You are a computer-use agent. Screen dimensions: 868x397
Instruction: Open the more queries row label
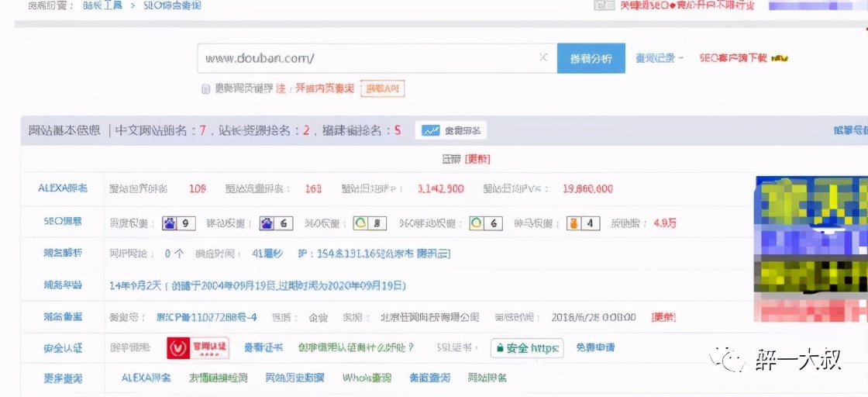(63, 378)
